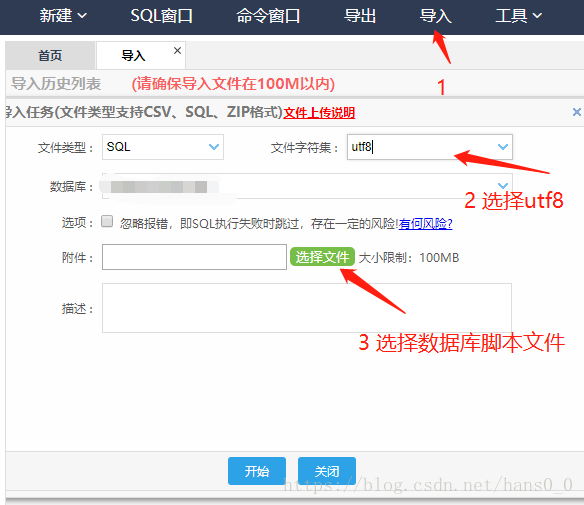Click the green 选择文件 button
Screen dimensions: 584x505
point(322,257)
